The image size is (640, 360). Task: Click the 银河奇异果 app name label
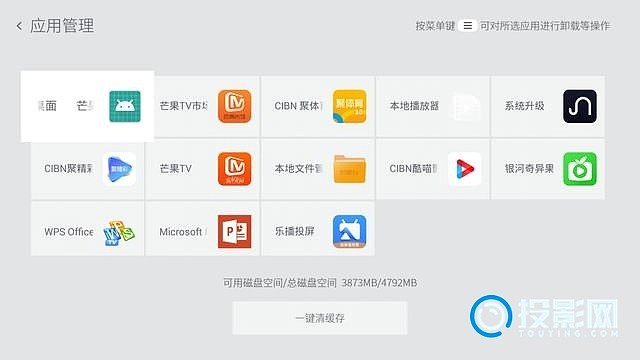[529, 169]
